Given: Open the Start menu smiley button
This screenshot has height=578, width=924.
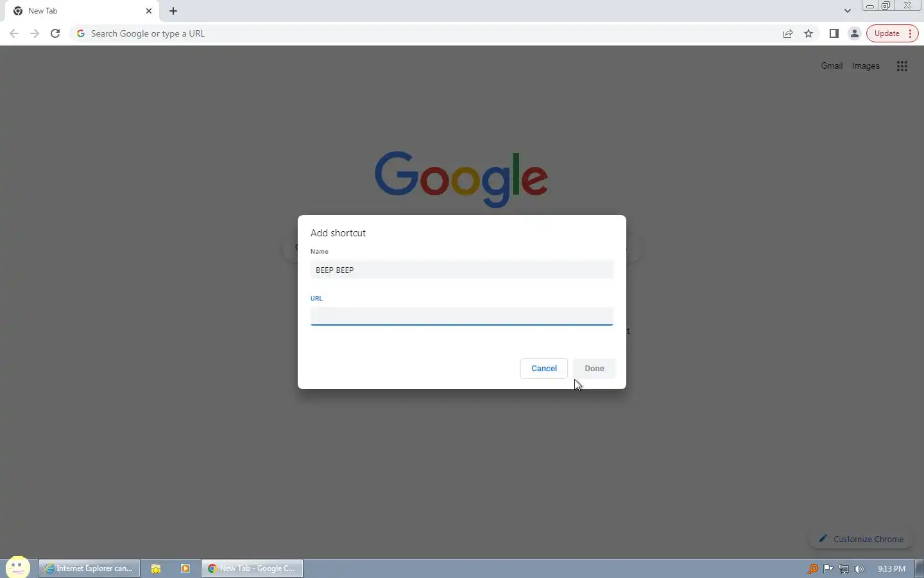Looking at the screenshot, I should pos(18,568).
